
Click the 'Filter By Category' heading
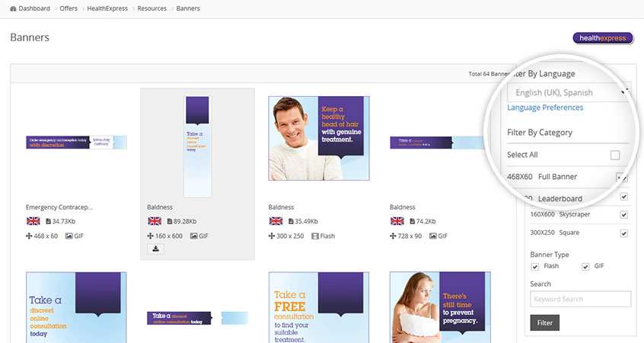[540, 133]
